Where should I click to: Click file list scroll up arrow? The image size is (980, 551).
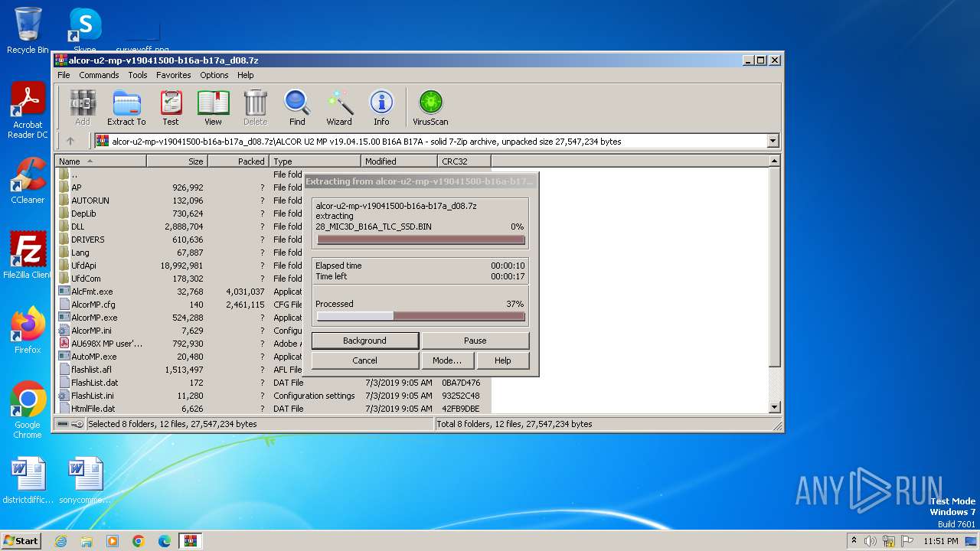point(774,161)
